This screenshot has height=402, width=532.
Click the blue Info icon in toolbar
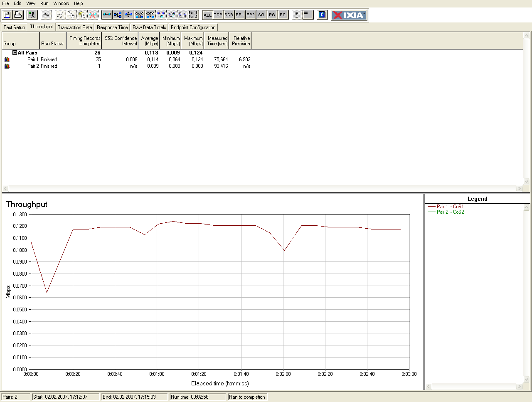[x=322, y=15]
